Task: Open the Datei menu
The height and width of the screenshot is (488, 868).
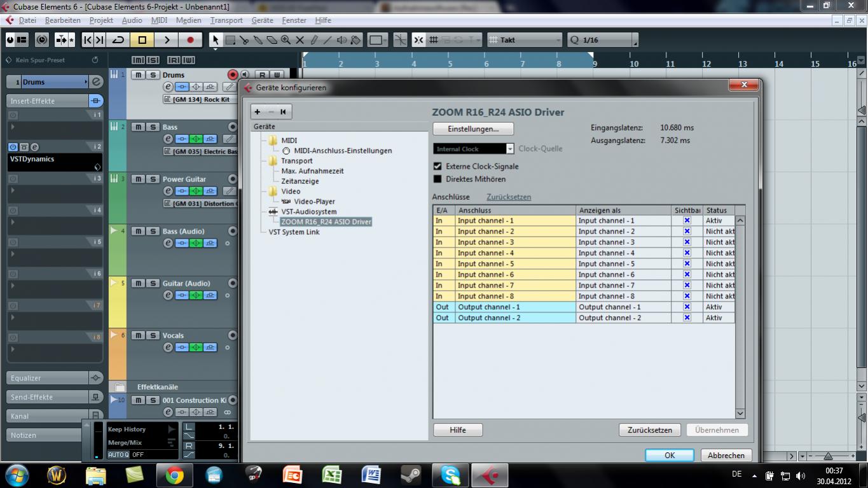Action: [x=27, y=20]
